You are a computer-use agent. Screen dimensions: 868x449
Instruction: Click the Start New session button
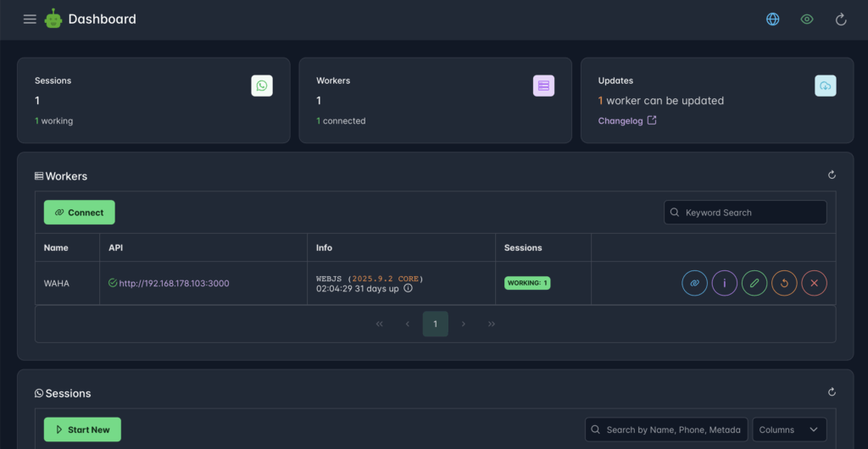click(82, 430)
